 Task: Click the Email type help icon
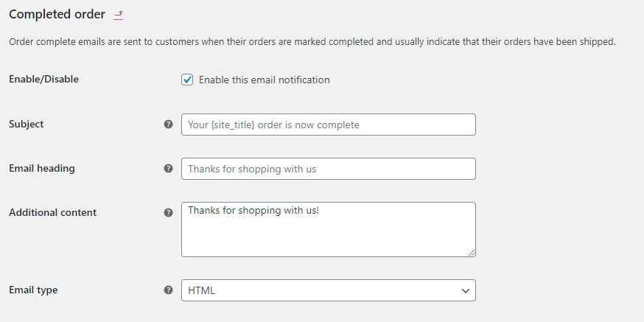tap(168, 290)
